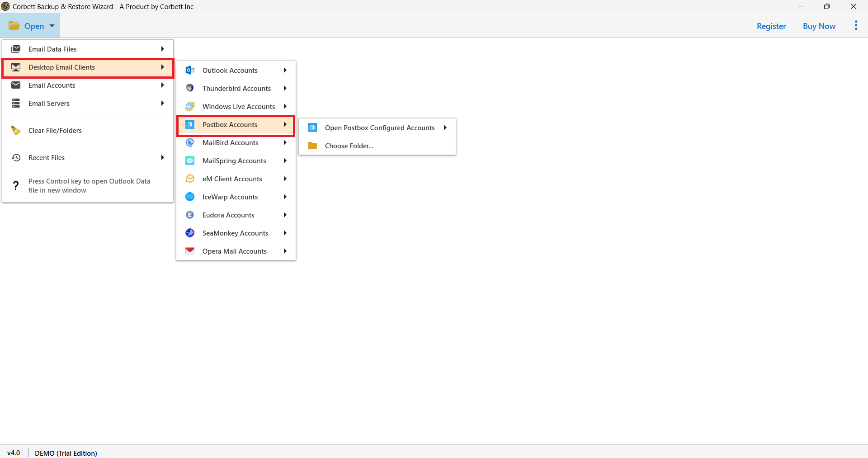868x458 pixels.
Task: Click the IceWarp blue circle icon
Action: (x=190, y=197)
